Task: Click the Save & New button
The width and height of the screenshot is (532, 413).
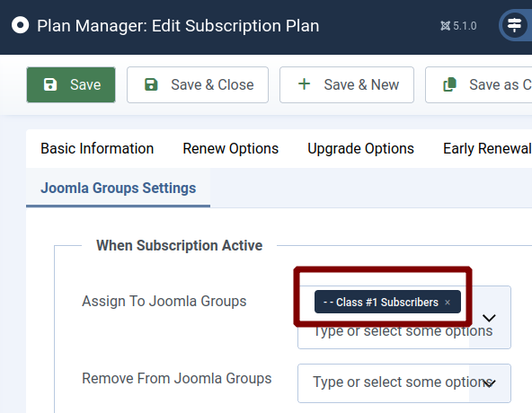Action: tap(346, 84)
